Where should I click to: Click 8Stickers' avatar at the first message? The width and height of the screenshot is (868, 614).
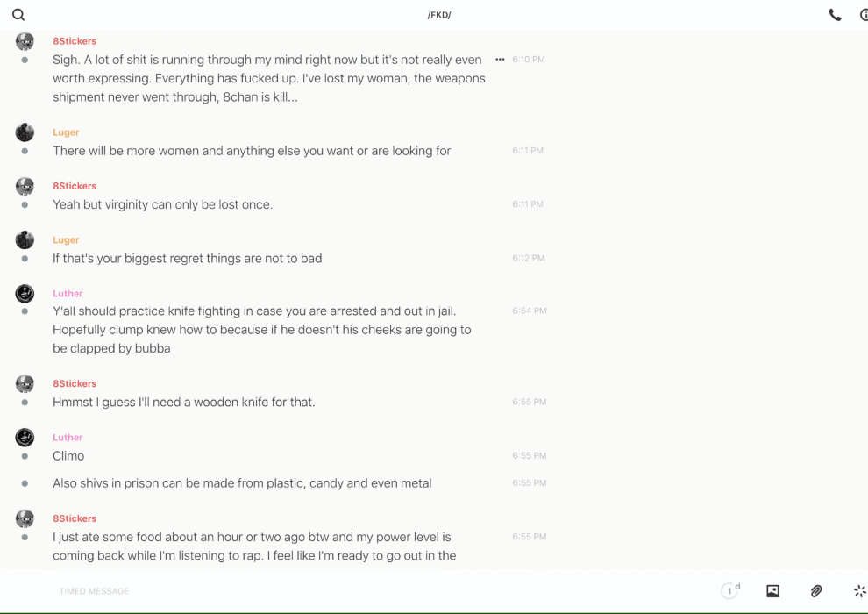tap(25, 41)
